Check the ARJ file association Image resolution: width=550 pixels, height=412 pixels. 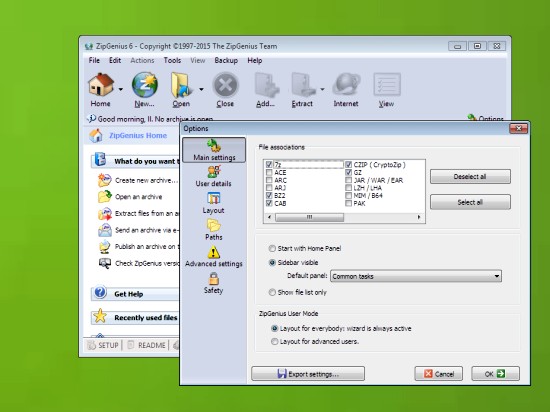[x=269, y=188]
